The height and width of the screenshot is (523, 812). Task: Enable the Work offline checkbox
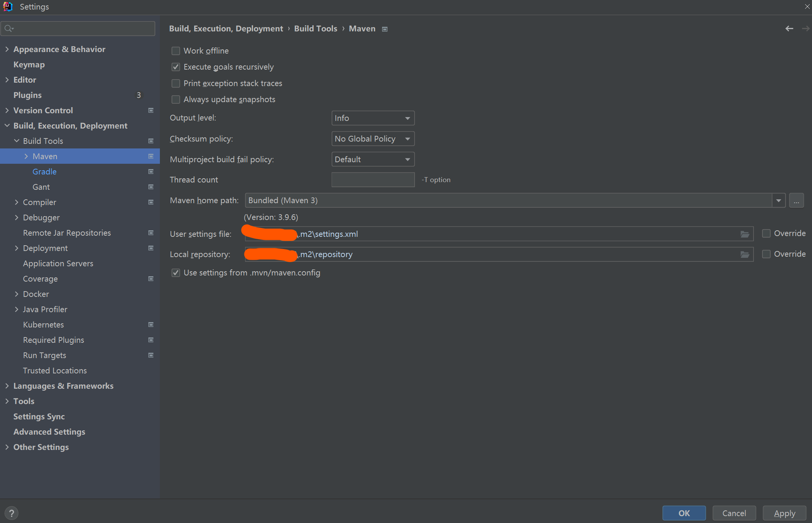[x=176, y=51]
